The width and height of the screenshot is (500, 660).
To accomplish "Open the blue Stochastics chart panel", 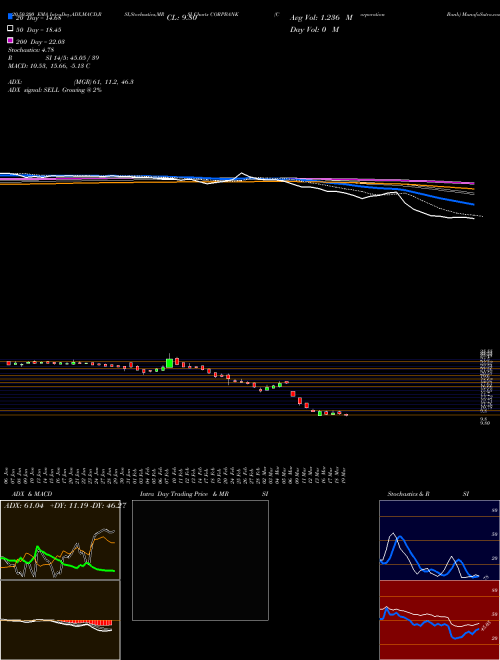I will click(439, 540).
